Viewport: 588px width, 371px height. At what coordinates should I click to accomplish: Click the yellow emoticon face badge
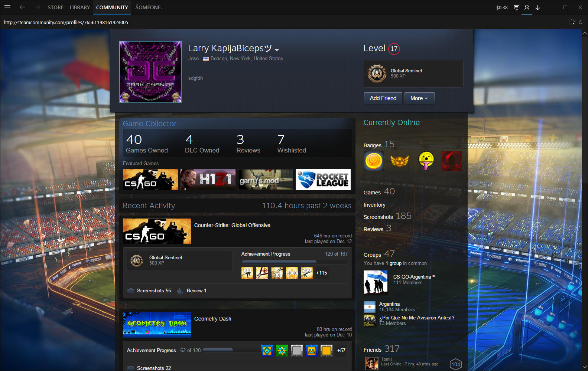426,161
